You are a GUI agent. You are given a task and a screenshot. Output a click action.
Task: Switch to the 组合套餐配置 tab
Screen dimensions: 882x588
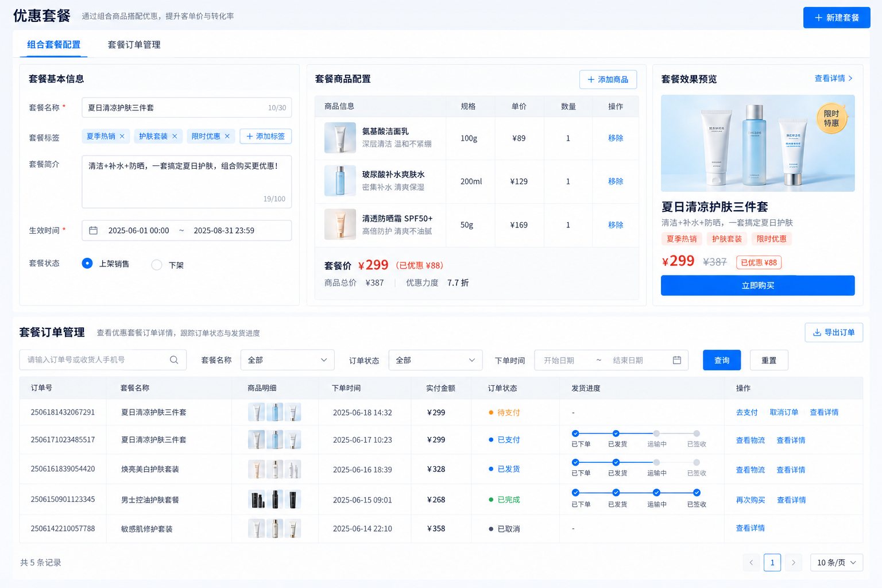53,45
